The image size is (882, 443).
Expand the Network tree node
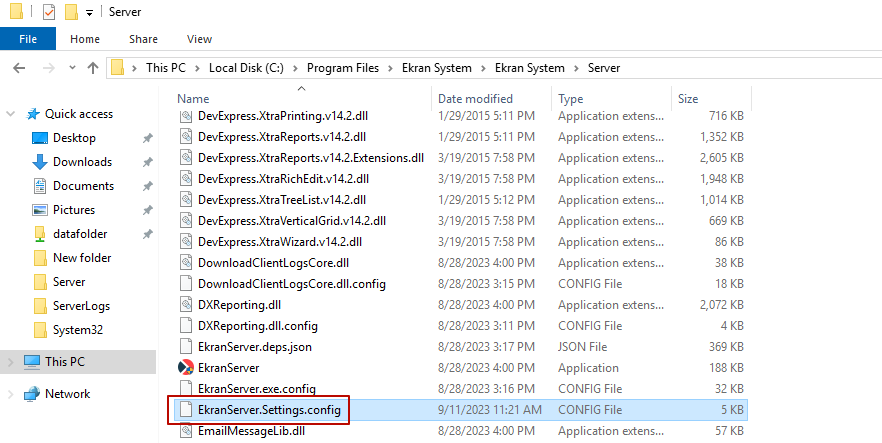click(11, 394)
